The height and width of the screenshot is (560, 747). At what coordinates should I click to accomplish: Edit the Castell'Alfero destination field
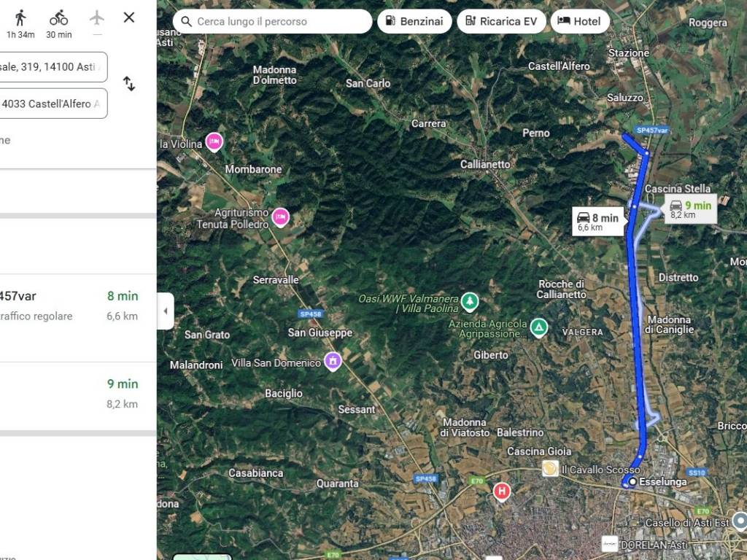point(53,104)
